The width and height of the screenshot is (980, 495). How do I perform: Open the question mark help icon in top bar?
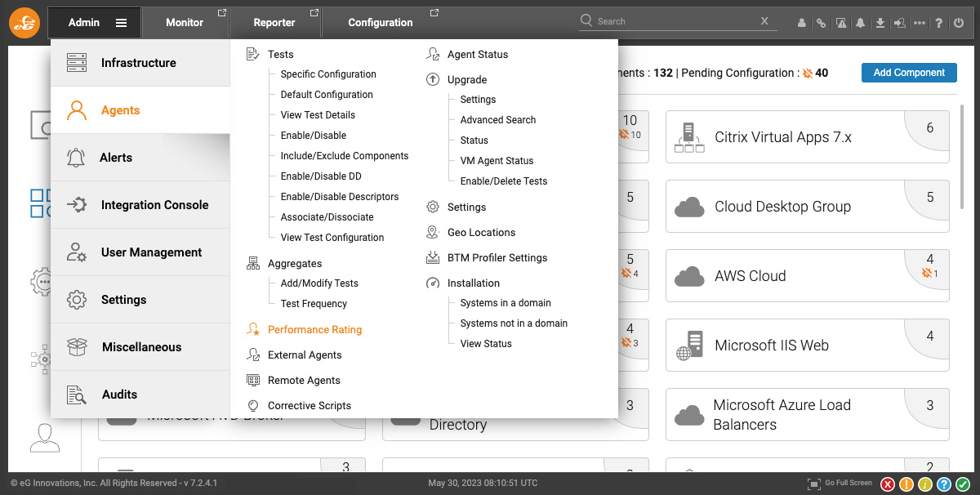pos(939,23)
